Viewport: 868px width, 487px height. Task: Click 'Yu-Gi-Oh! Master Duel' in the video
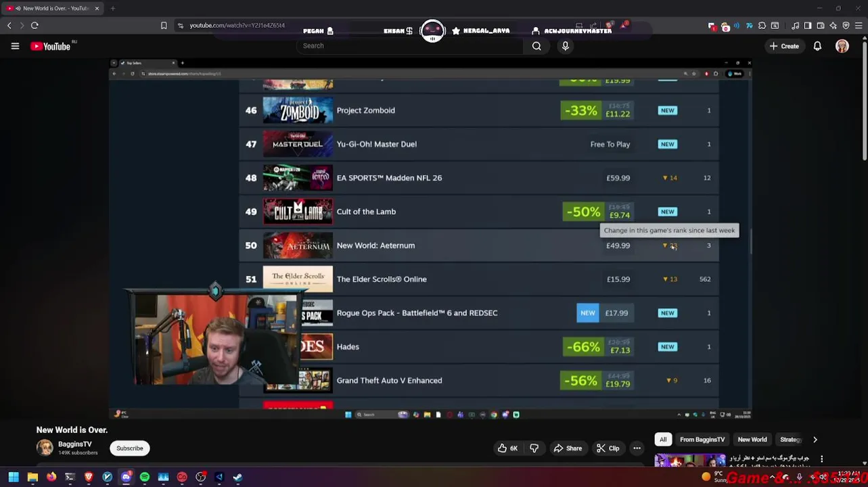(x=376, y=144)
